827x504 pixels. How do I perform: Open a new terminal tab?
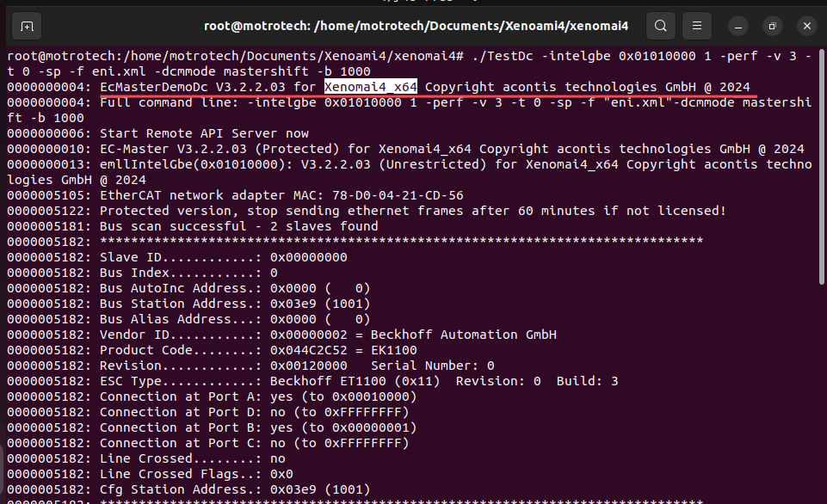tap(27, 26)
